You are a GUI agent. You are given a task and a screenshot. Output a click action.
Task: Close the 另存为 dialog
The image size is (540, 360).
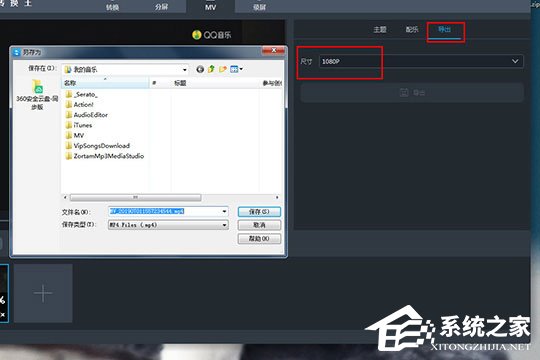click(x=273, y=51)
